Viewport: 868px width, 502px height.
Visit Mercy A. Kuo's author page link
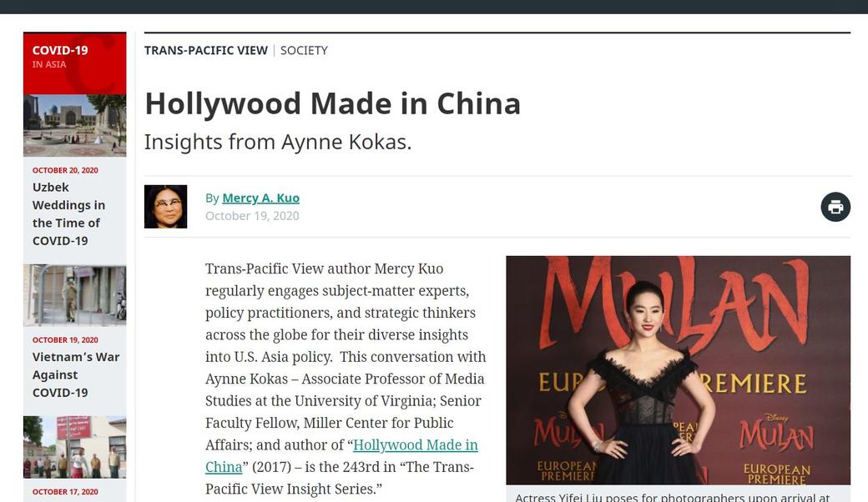point(260,198)
